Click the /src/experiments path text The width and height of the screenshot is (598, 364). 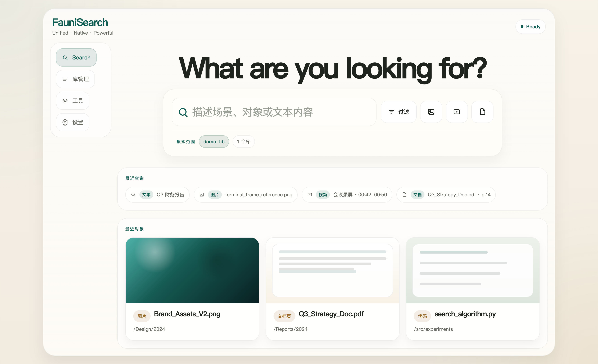[x=433, y=329]
